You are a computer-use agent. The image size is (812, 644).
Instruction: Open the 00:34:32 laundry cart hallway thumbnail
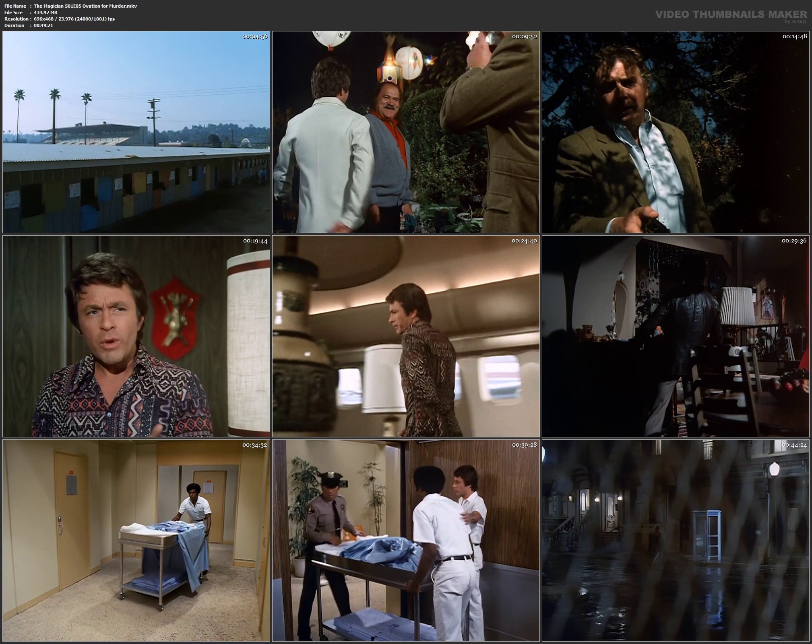pos(136,540)
